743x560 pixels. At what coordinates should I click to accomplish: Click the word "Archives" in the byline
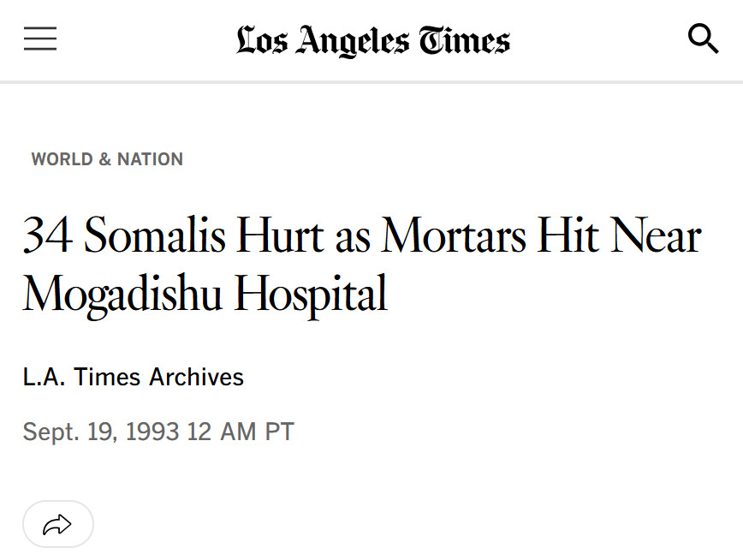[196, 377]
